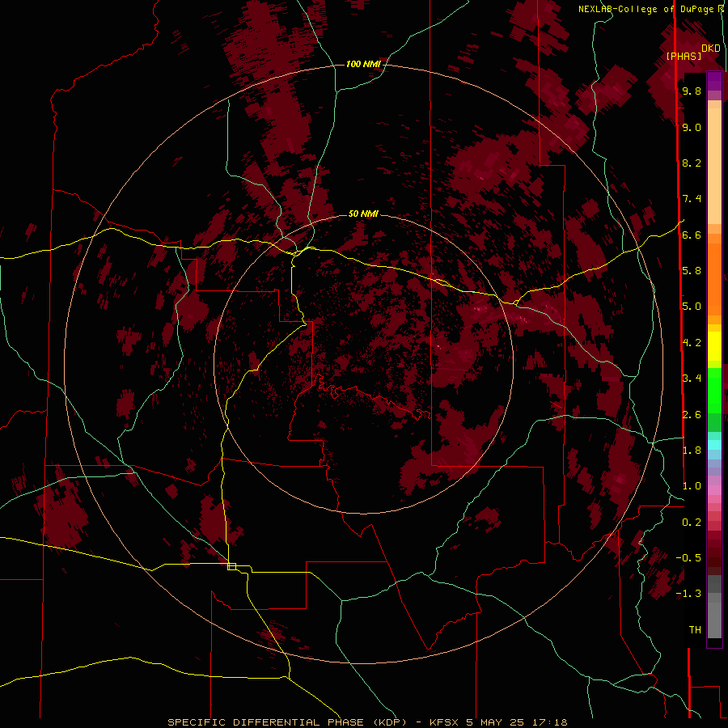Click the 6.6 value on color scale

click(x=692, y=235)
